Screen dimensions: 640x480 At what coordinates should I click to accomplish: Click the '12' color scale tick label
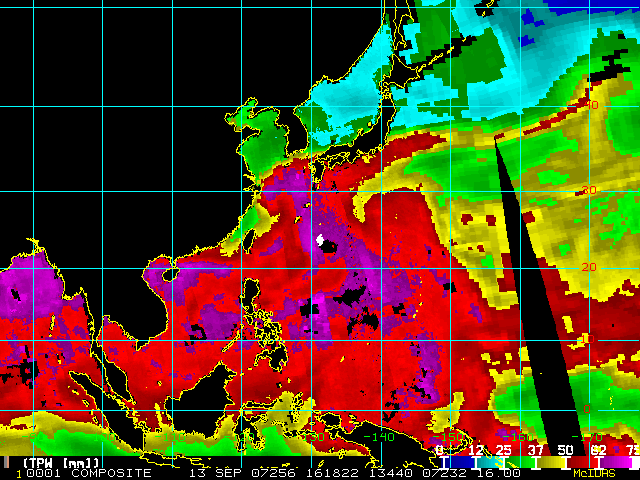pyautogui.click(x=476, y=451)
